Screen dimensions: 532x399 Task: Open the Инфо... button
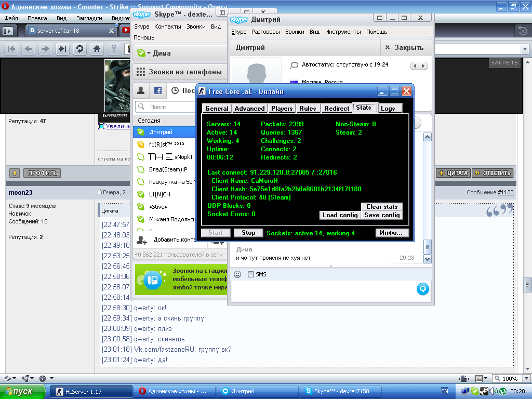(x=392, y=233)
